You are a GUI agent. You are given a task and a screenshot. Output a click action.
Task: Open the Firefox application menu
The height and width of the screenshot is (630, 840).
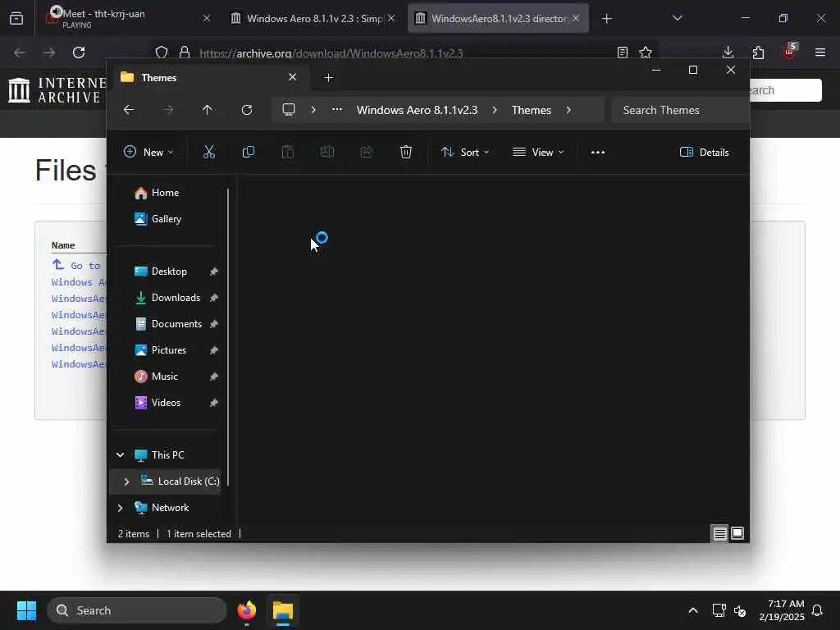click(x=819, y=52)
